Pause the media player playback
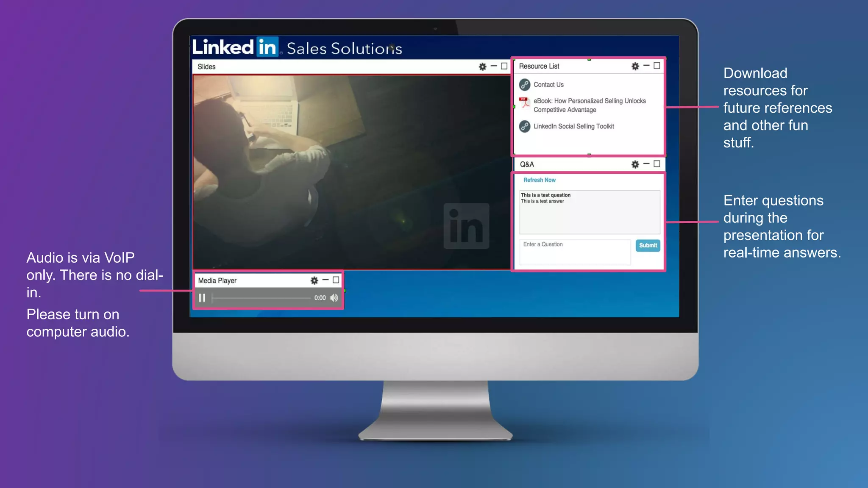Screen dimensions: 868x488 [x=202, y=298]
